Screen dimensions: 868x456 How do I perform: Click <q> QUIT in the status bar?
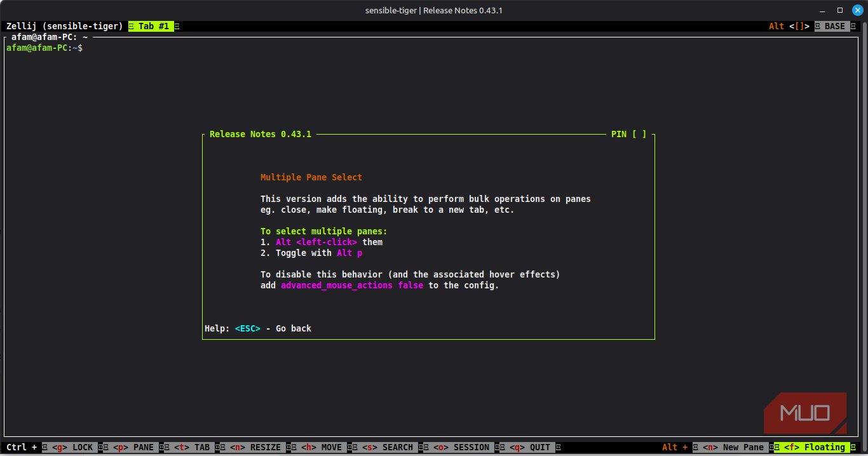[x=527, y=447]
